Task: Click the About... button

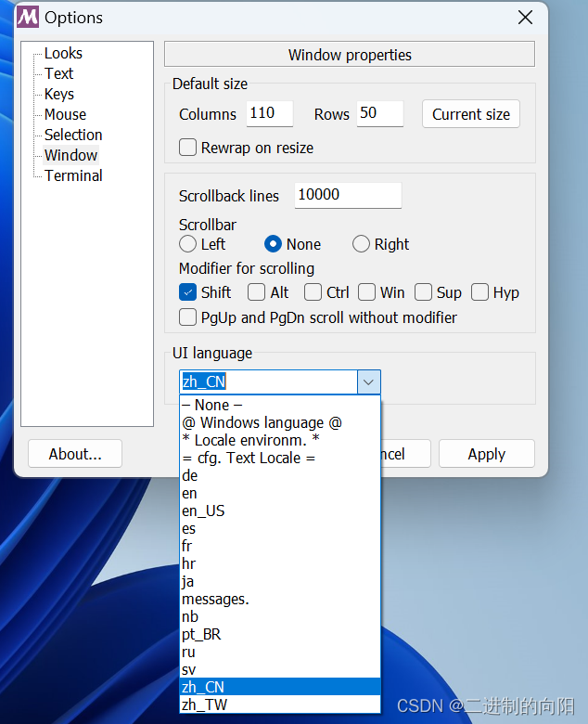Action: coord(75,454)
